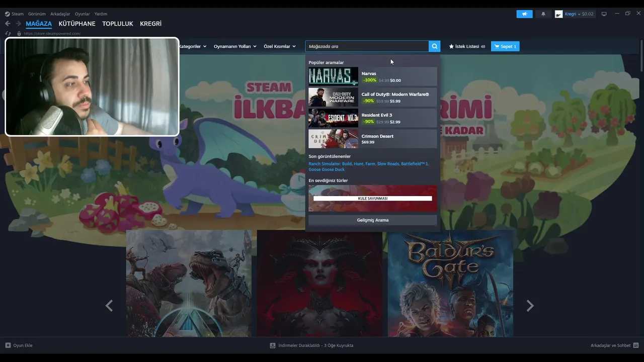Open Goose Goose Duck link

coord(327,169)
